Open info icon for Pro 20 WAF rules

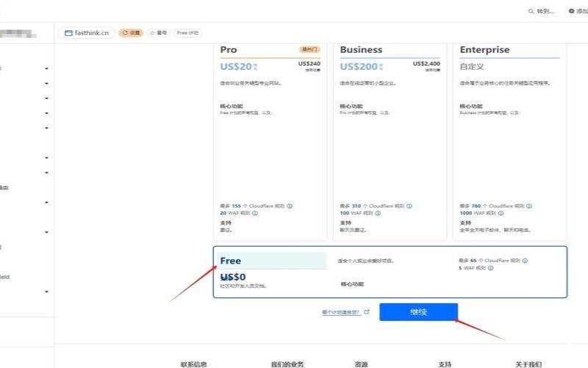tap(255, 213)
